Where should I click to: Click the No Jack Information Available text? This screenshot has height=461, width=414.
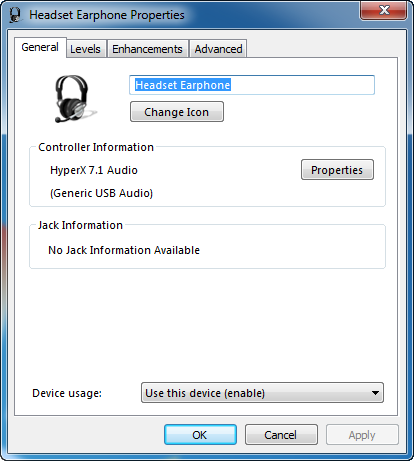(x=124, y=250)
